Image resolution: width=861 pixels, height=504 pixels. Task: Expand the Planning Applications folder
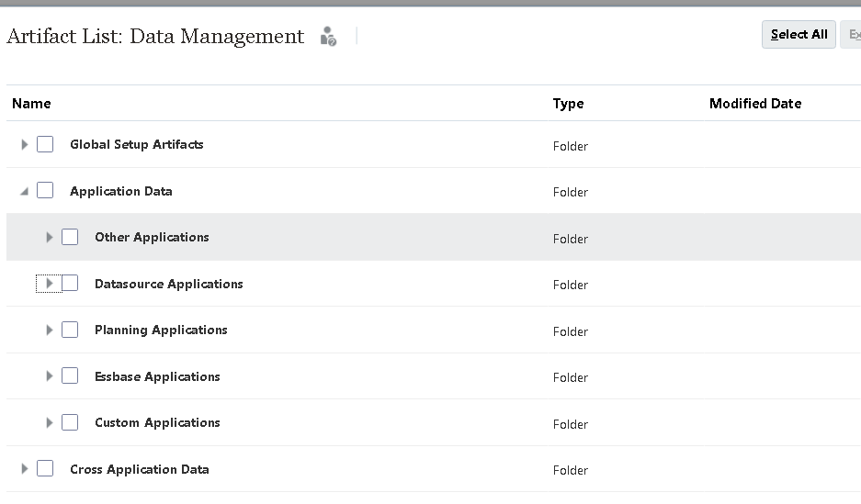50,330
